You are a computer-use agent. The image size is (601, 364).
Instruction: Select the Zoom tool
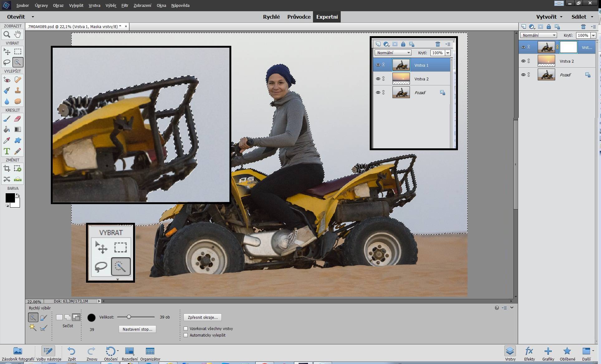click(7, 35)
